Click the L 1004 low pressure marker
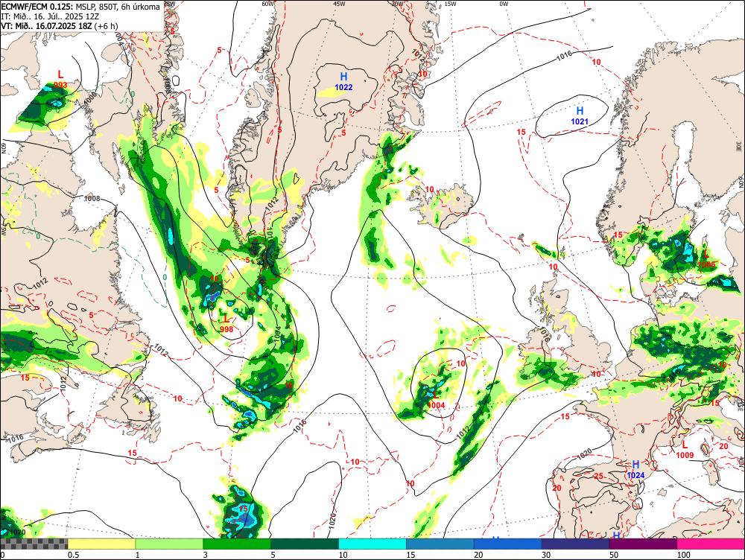 436,399
